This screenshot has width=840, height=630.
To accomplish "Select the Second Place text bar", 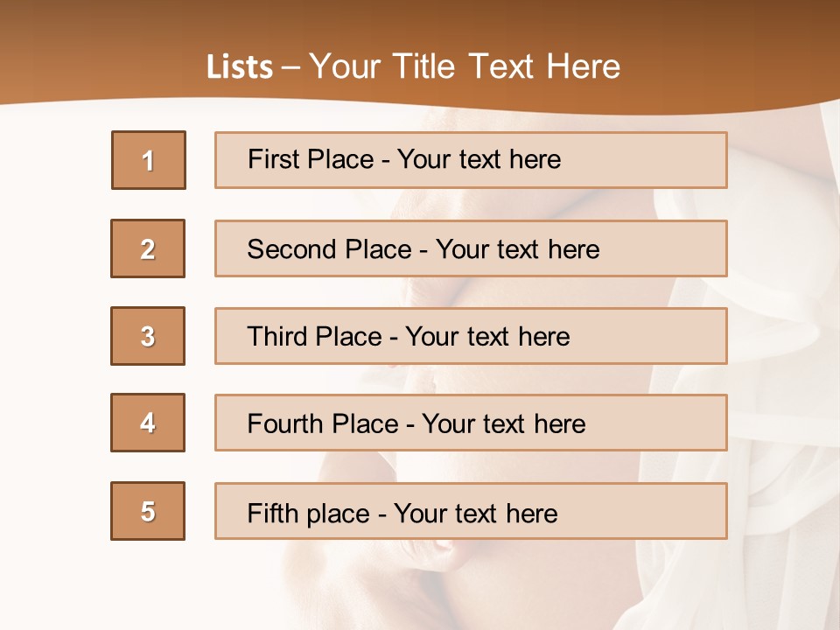I will pos(471,248).
